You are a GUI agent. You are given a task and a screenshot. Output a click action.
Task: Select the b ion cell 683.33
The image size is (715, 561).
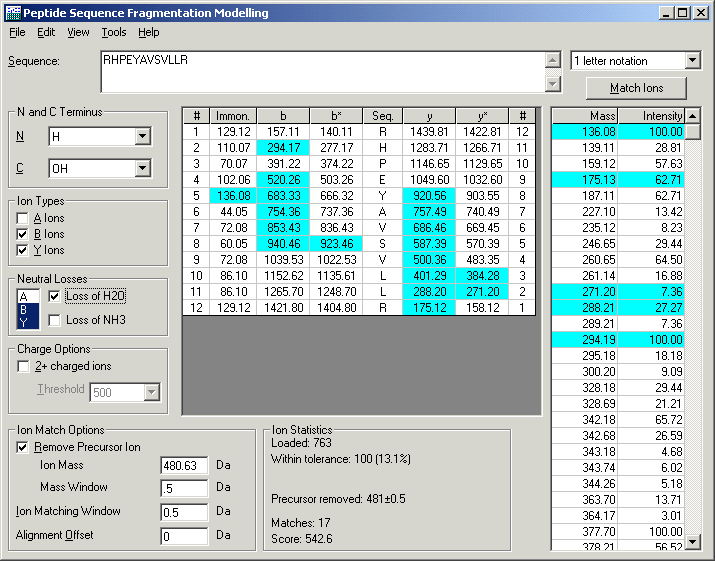click(283, 196)
